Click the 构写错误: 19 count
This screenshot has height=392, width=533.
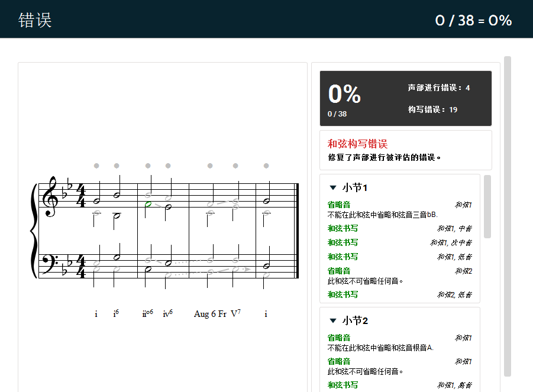point(432,110)
